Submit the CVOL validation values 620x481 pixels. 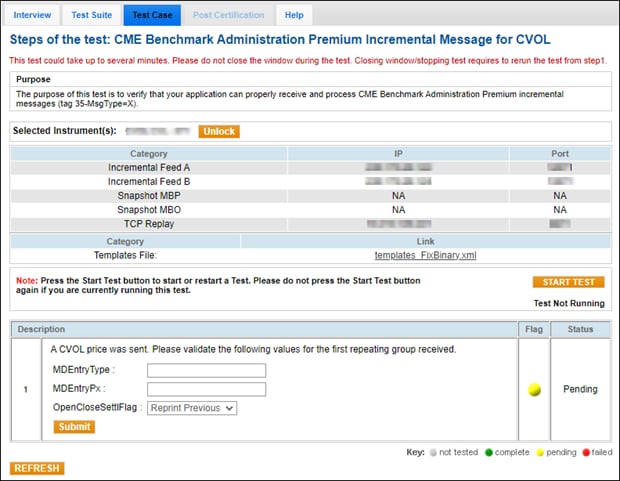click(x=74, y=427)
